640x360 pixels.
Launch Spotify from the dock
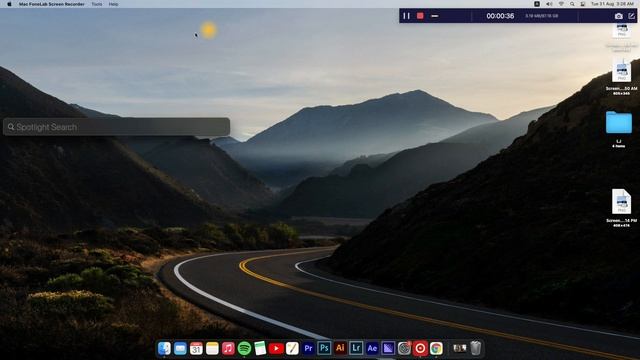coord(244,348)
